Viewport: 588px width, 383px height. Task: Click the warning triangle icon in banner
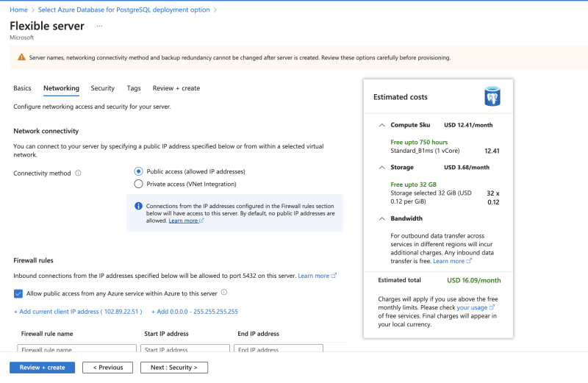tap(21, 57)
